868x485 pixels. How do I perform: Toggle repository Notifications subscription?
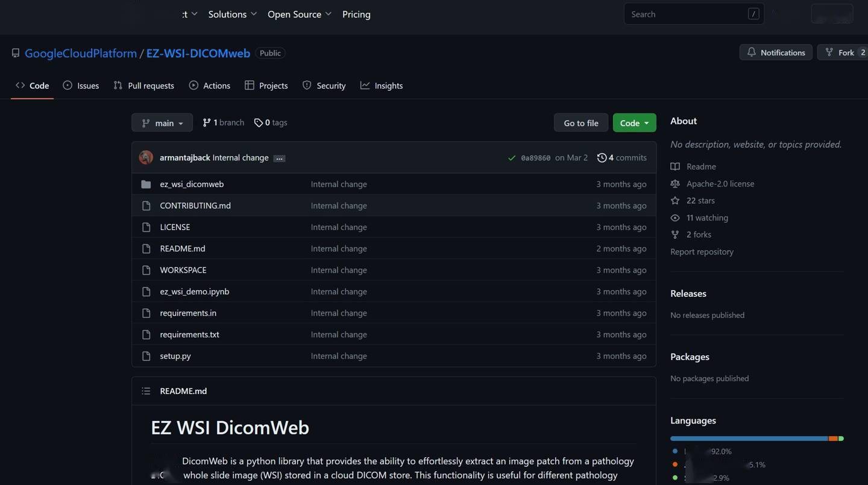pos(776,52)
